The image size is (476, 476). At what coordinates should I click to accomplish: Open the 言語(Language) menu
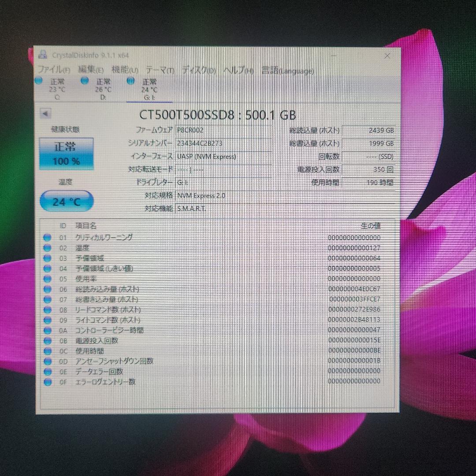pyautogui.click(x=287, y=71)
